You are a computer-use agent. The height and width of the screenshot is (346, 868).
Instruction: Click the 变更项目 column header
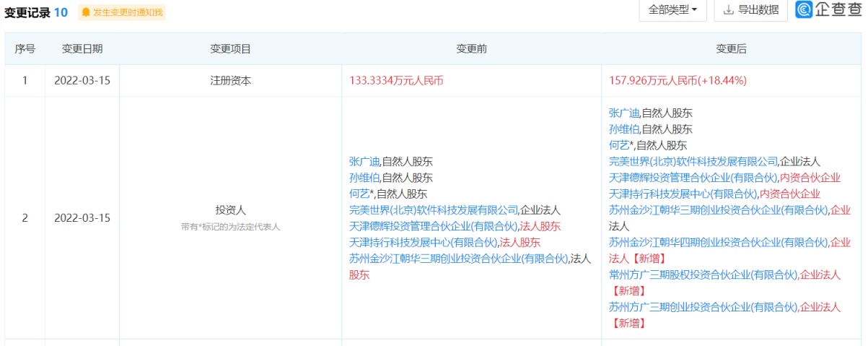tap(230, 49)
